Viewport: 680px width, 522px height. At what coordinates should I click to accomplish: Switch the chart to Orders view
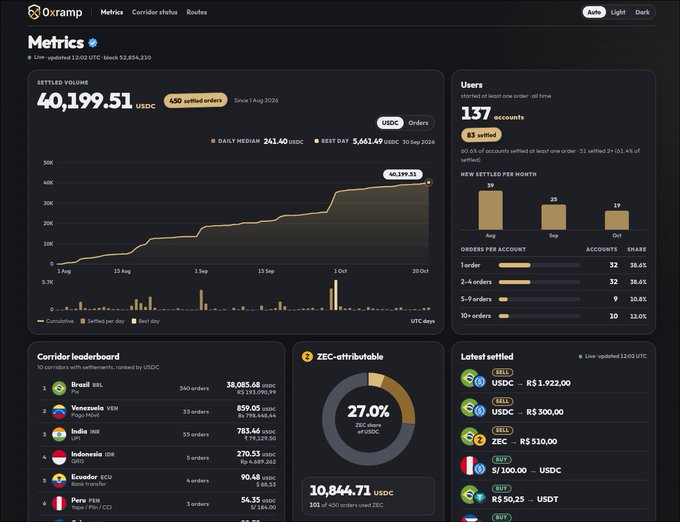click(x=418, y=123)
